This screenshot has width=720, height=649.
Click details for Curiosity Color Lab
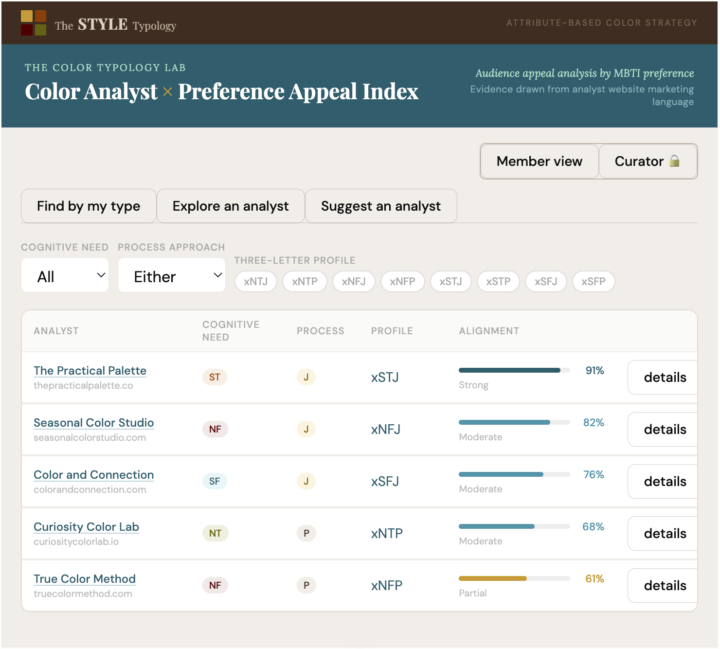pos(663,533)
